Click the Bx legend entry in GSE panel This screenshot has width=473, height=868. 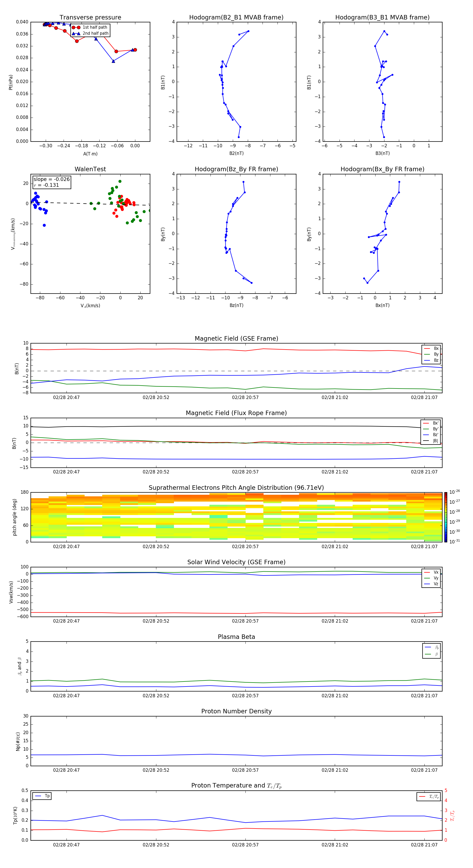tap(431, 349)
